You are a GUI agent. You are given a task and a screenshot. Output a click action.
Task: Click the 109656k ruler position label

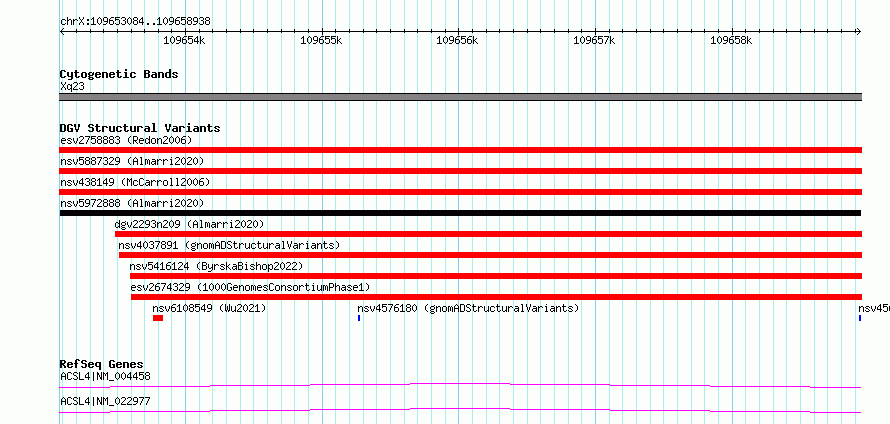(x=457, y=41)
